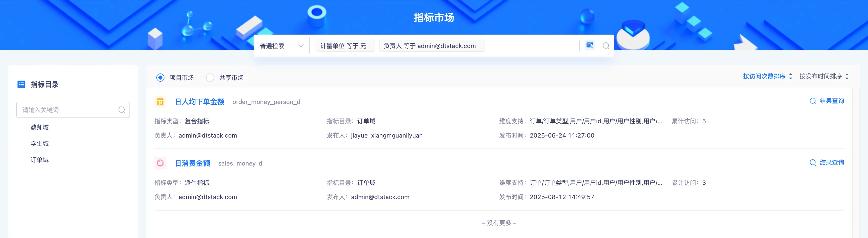
Task: Click 结果查询 for 日消费金额
Action: tap(827, 162)
